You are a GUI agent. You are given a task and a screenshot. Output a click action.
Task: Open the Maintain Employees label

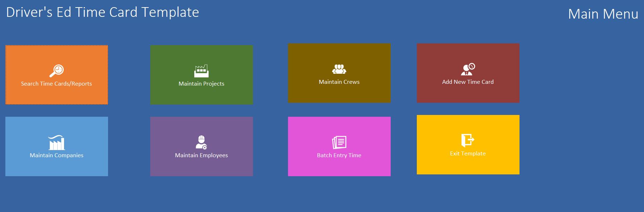(x=201, y=155)
